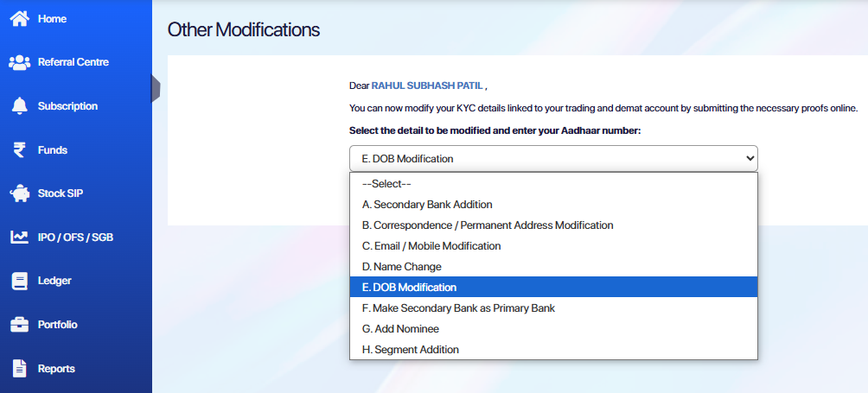This screenshot has height=393, width=868.
Task: Select the Funds rupee icon
Action: [x=19, y=150]
